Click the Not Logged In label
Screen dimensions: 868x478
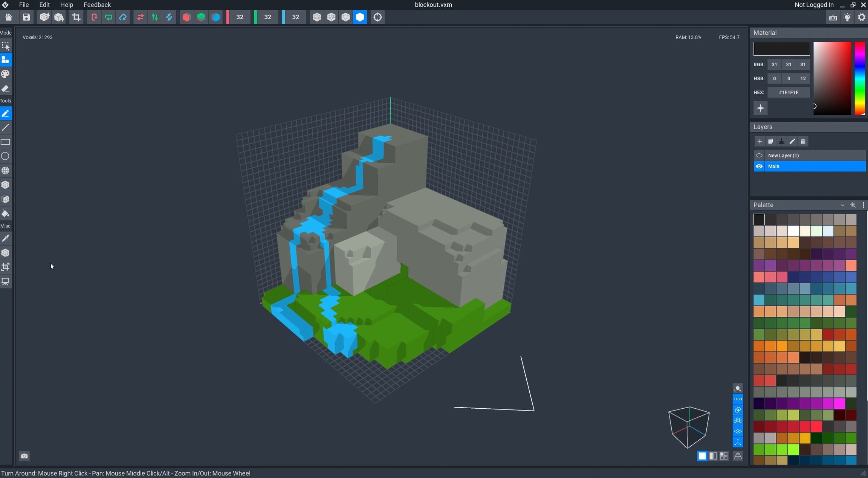[814, 5]
